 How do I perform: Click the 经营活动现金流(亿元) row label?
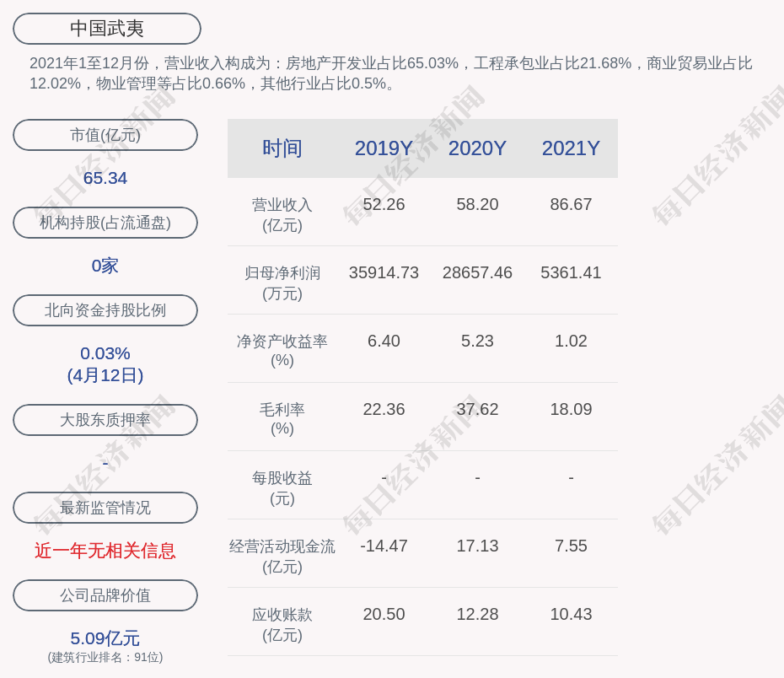pos(282,556)
